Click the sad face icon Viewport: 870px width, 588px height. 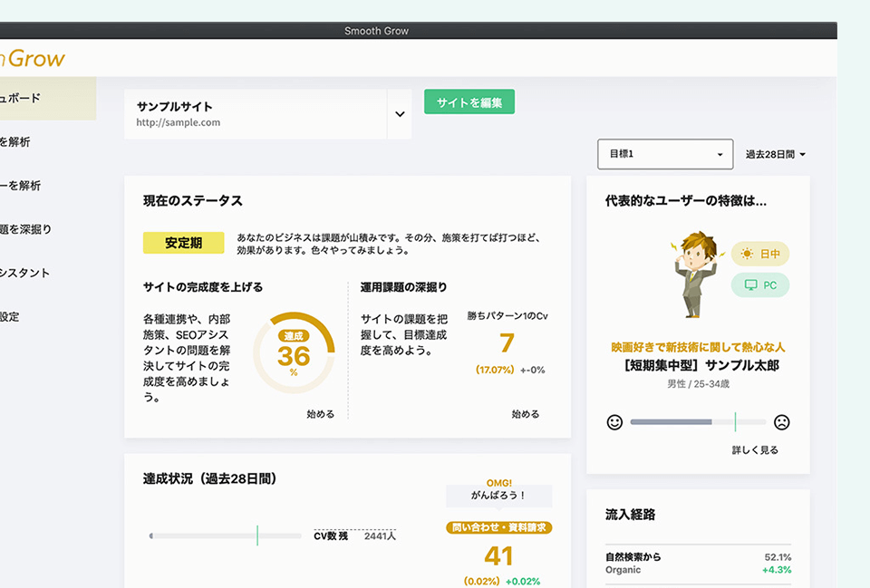tap(782, 422)
